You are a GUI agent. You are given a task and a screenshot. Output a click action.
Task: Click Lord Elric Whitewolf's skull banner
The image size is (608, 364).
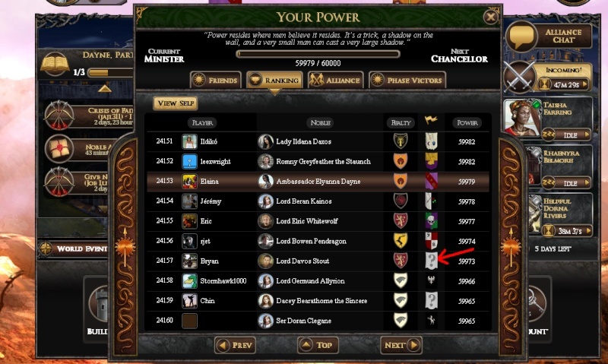coord(431,221)
